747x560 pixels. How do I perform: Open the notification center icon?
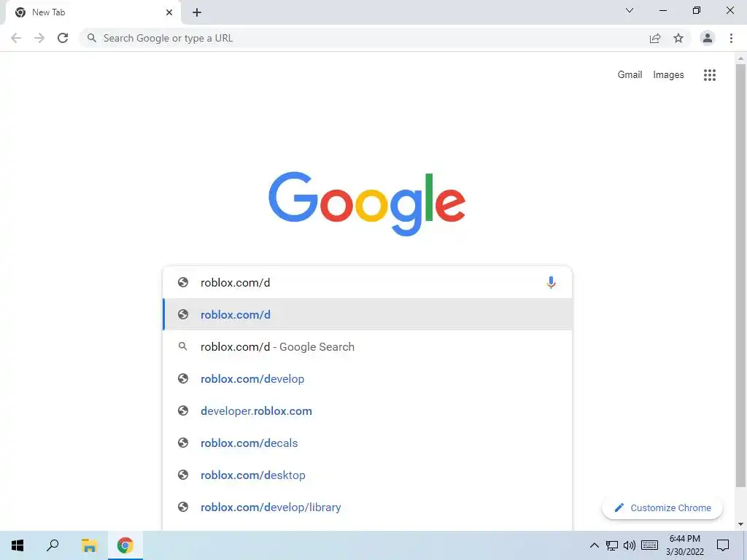point(723,545)
